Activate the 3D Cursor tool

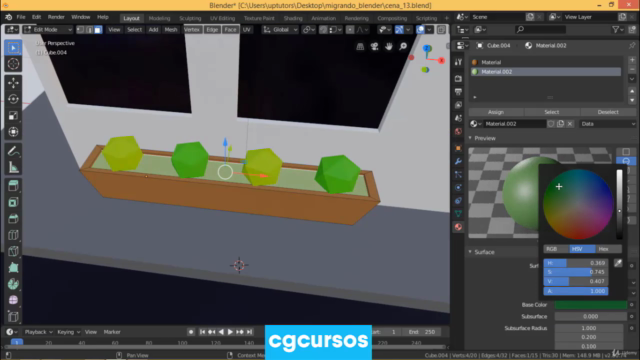pyautogui.click(x=13, y=64)
